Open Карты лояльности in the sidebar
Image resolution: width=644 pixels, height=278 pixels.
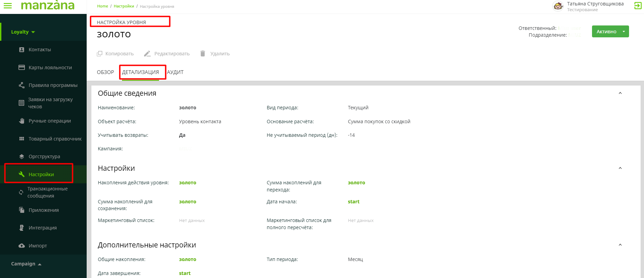point(50,68)
